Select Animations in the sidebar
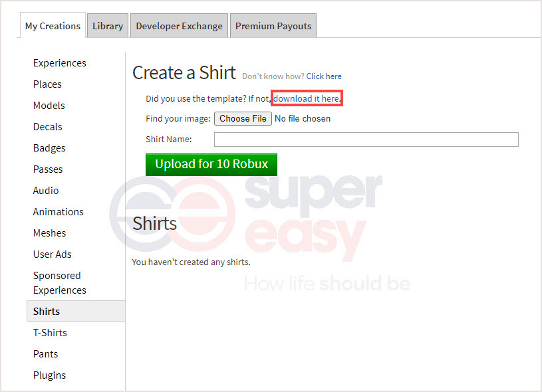 tap(58, 212)
